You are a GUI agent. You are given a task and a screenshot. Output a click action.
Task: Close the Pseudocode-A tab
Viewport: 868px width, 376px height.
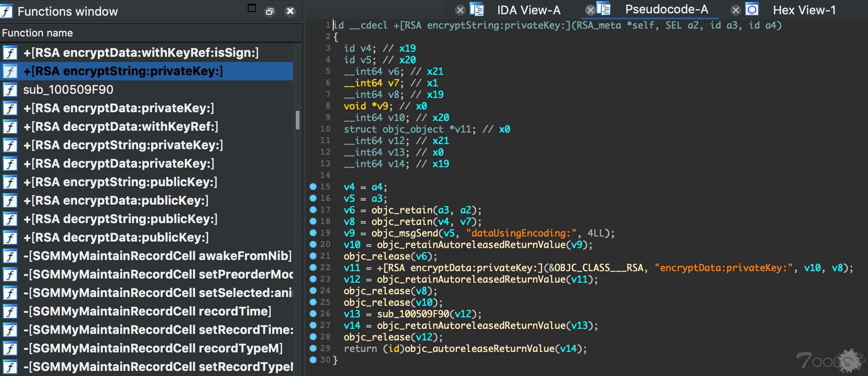(590, 10)
